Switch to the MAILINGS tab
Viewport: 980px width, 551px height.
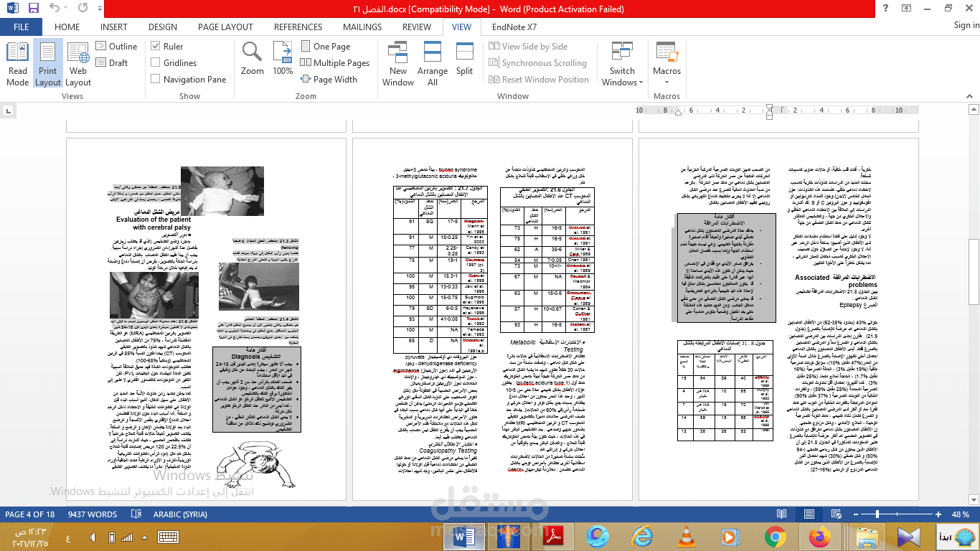click(x=362, y=27)
